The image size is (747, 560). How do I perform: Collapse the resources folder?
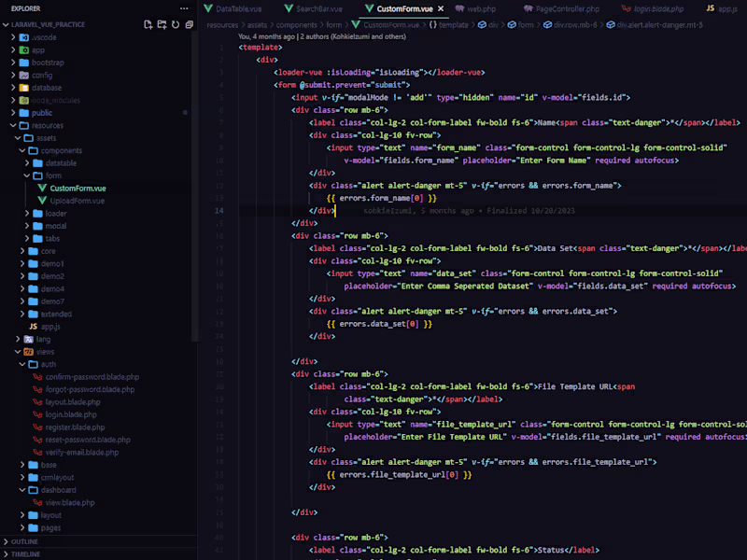point(47,125)
